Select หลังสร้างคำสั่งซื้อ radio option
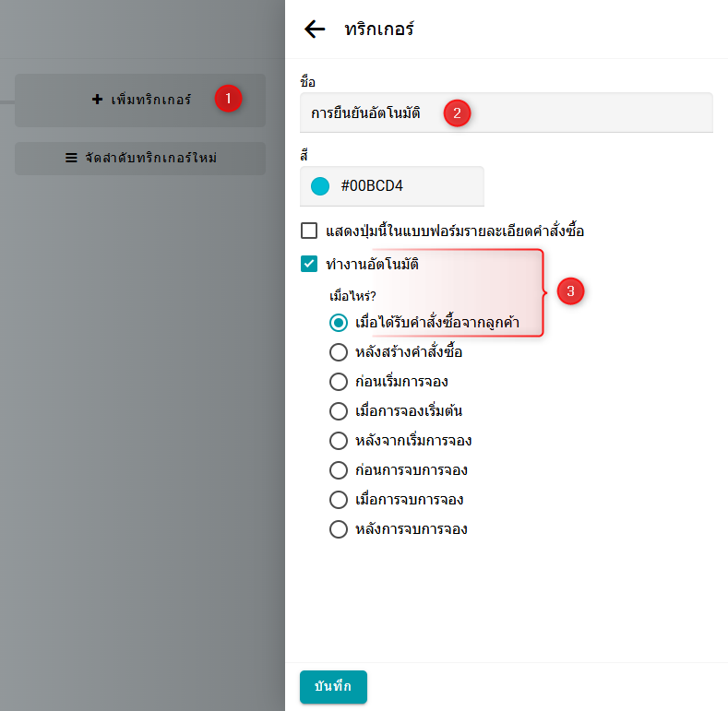The width and height of the screenshot is (728, 711). click(x=339, y=352)
